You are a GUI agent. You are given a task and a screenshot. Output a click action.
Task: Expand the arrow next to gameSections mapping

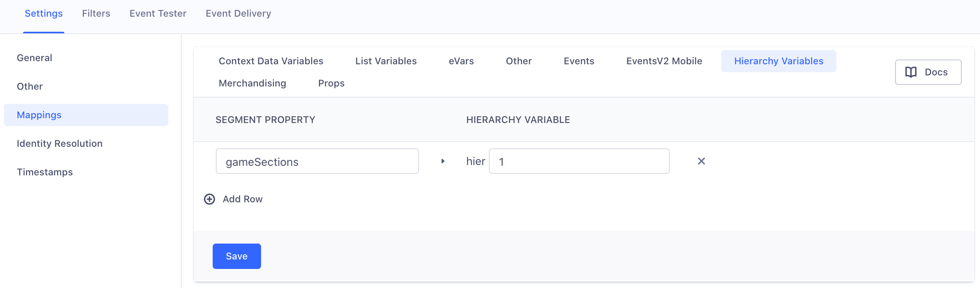click(x=443, y=161)
